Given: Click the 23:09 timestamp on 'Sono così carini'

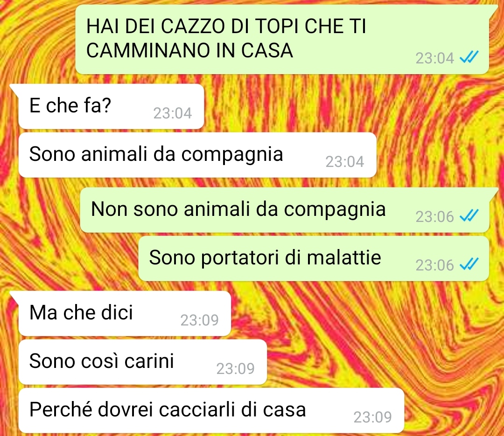Looking at the screenshot, I should point(236,368).
